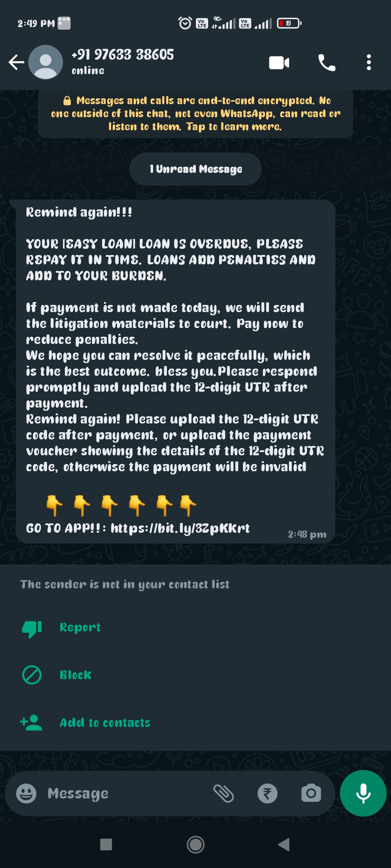Tap the Android recent apps square
Screen dimensions: 391x868
(106, 845)
